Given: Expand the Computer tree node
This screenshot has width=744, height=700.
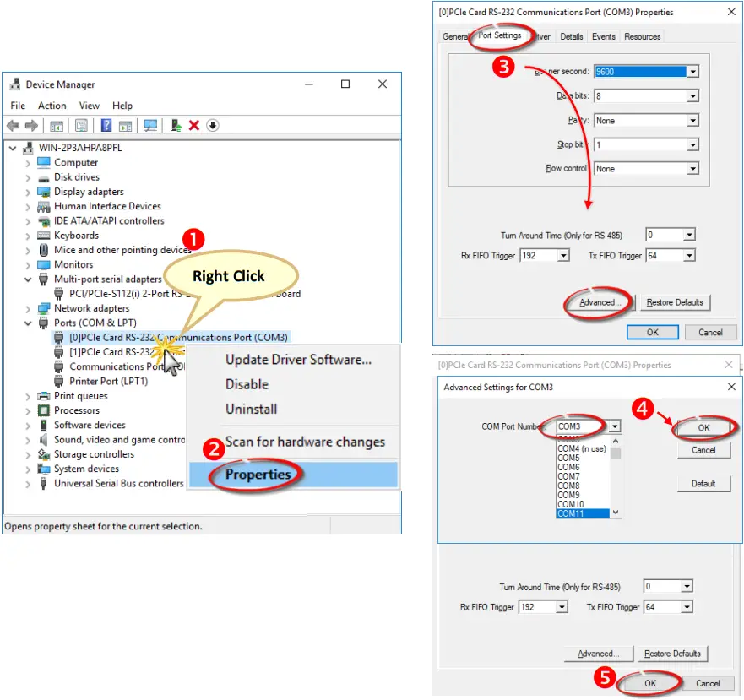Looking at the screenshot, I should click(x=28, y=163).
